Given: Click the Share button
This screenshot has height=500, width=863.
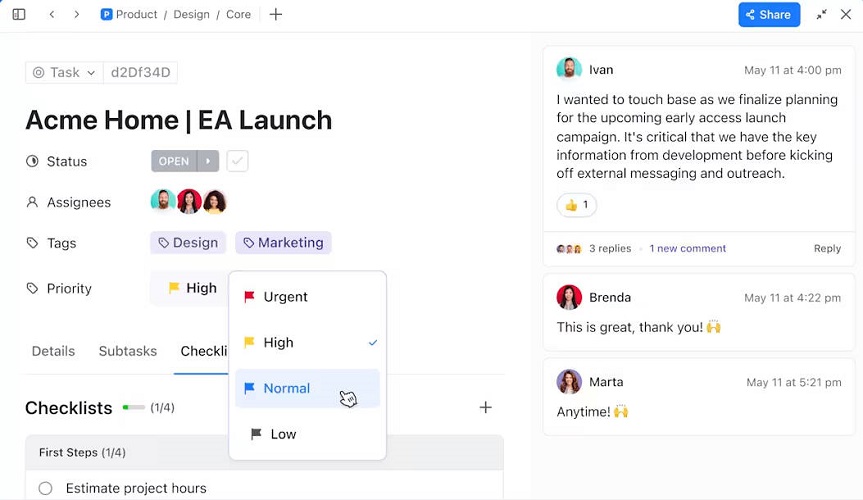Looking at the screenshot, I should (x=769, y=15).
